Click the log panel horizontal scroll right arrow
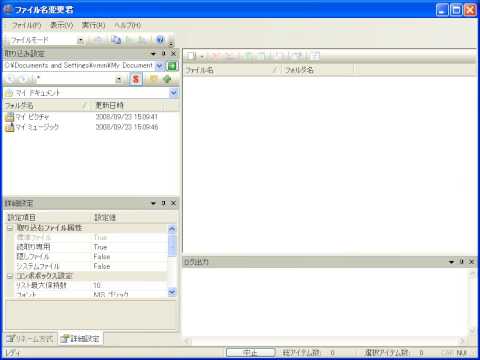 [462, 341]
